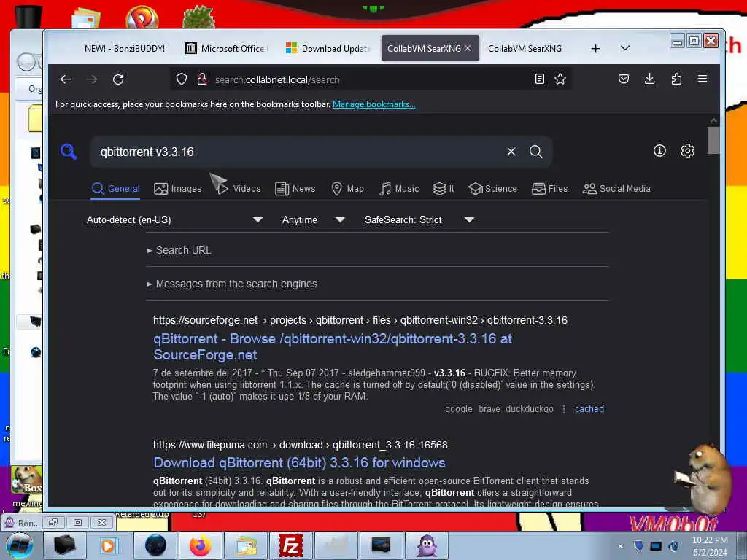
Task: Select the Music search category
Action: [x=399, y=189]
